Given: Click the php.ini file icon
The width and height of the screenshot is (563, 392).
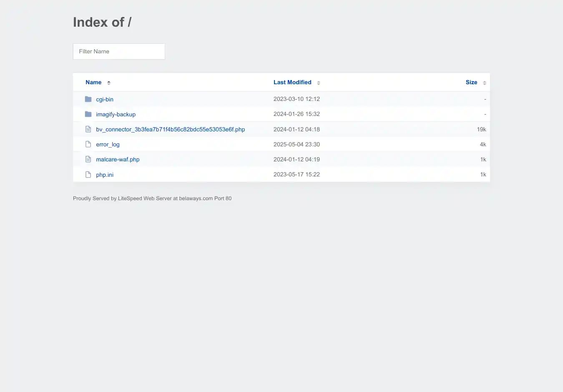Looking at the screenshot, I should pyautogui.click(x=88, y=174).
